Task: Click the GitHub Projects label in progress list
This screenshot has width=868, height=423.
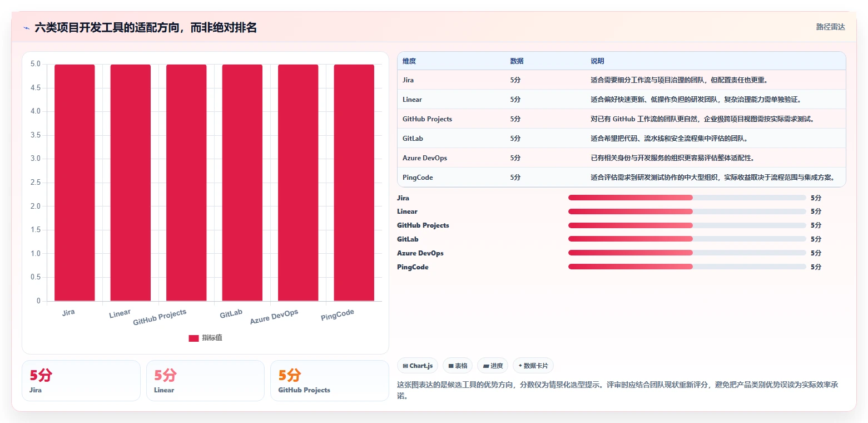Action: [x=423, y=225]
